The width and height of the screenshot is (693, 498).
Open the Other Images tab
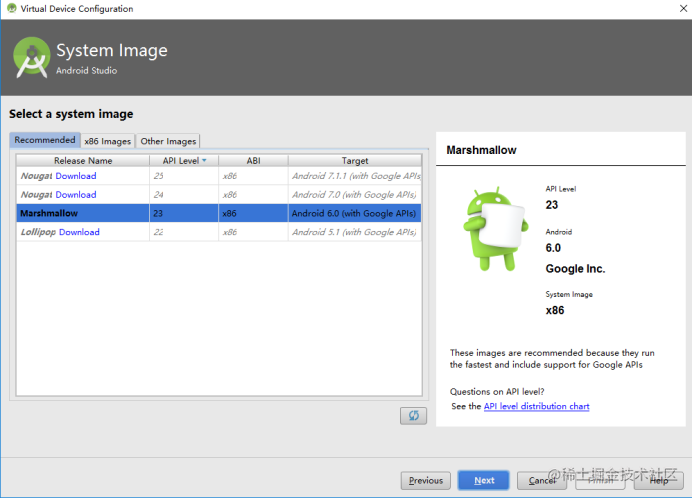(168, 141)
